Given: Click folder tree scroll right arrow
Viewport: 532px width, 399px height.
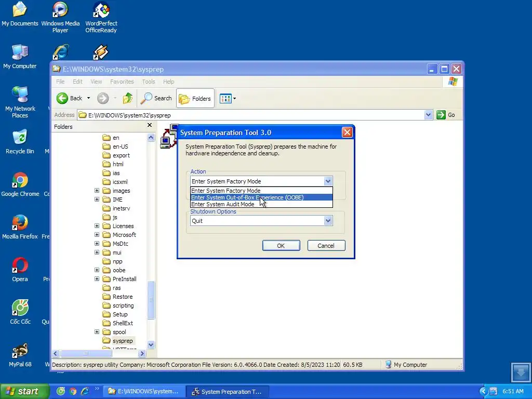Looking at the screenshot, I should tap(142, 353).
